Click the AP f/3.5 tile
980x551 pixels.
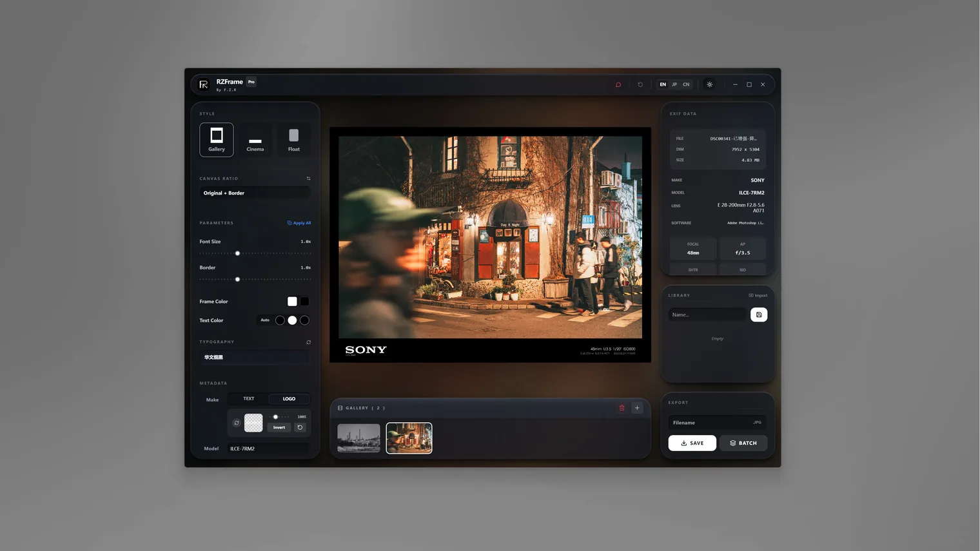click(743, 248)
